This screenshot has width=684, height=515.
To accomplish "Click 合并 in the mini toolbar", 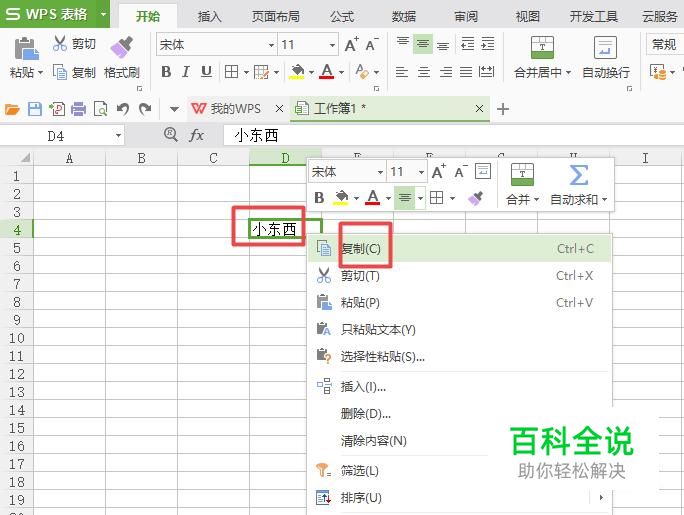I will coord(522,185).
